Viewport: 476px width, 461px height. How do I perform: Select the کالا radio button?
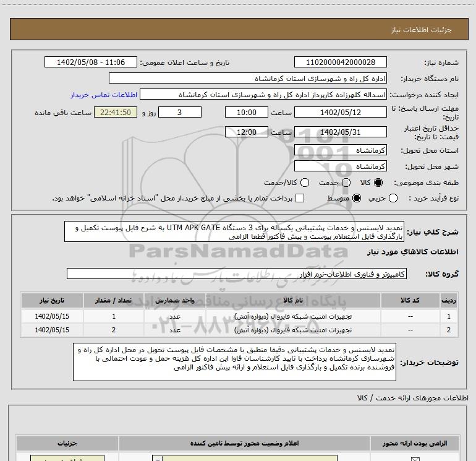click(x=378, y=183)
